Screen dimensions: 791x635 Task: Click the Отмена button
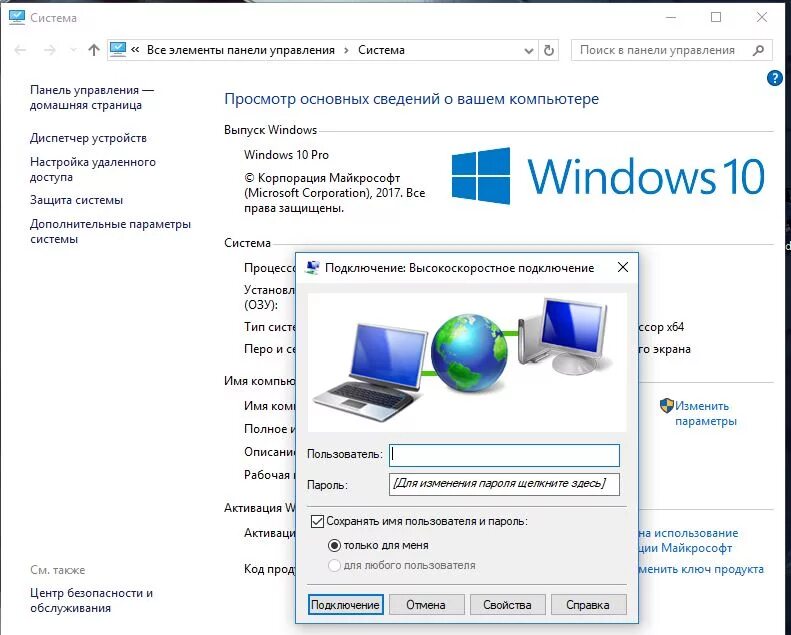(426, 604)
